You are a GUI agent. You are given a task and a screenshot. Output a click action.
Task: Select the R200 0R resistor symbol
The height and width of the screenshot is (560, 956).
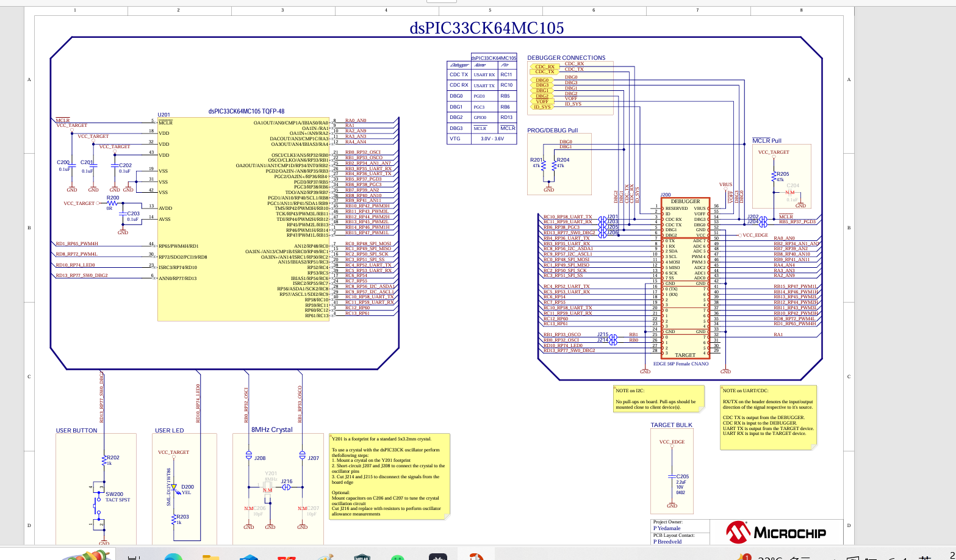pos(113,203)
